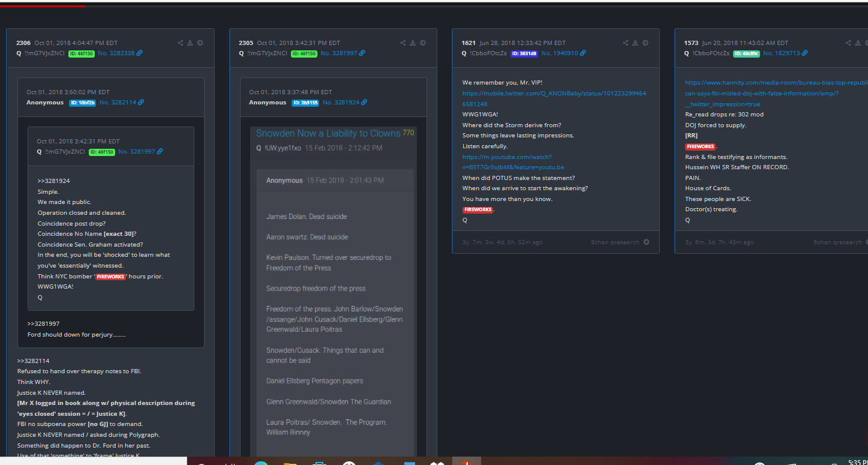The height and width of the screenshot is (465, 868).
Task: Click the post number 2305 heading
Action: click(x=246, y=43)
